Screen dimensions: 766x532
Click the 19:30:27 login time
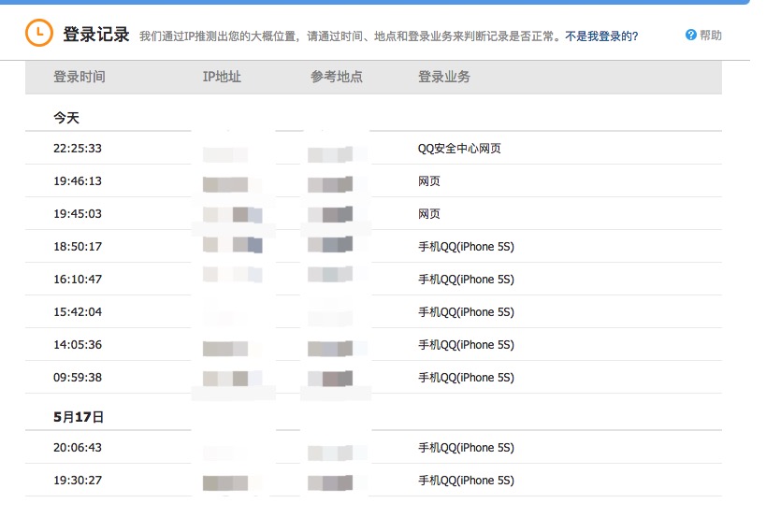click(78, 481)
